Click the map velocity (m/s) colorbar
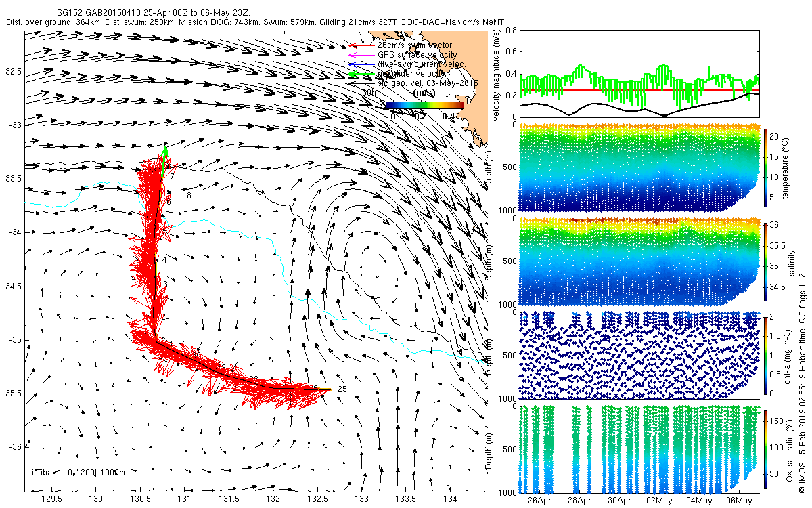812x508 pixels. click(x=424, y=105)
